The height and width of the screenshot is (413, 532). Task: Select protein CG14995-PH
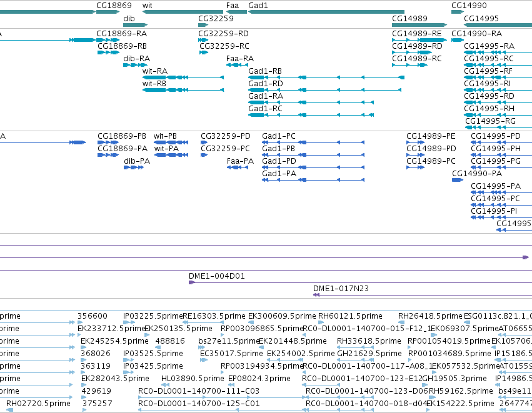501,156
